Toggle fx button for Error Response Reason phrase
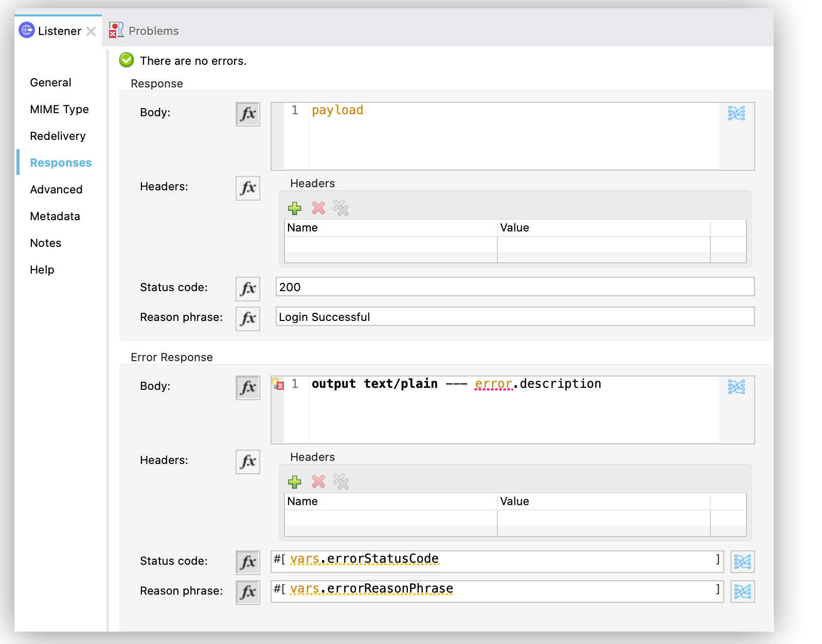 click(x=247, y=592)
